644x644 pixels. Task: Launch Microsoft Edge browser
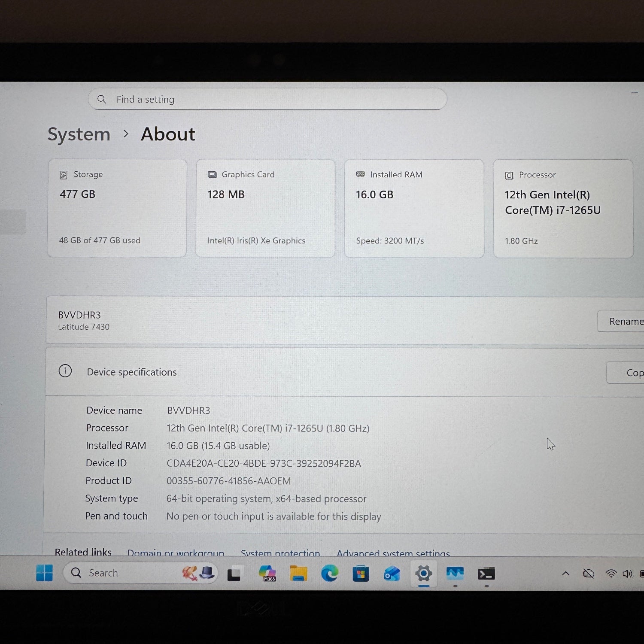pyautogui.click(x=330, y=573)
